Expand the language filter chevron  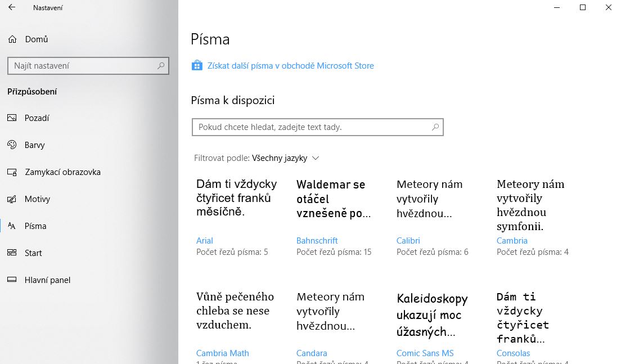point(315,158)
